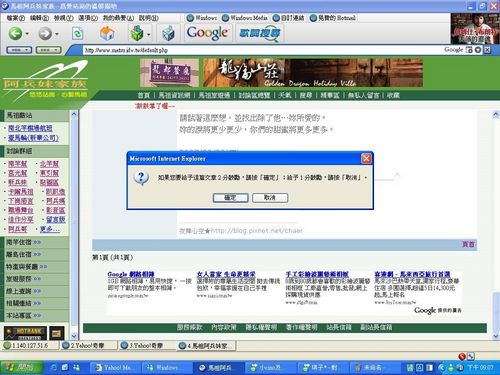The height and width of the screenshot is (375, 500).
Task: Click the blue cube toolbar icon
Action: (168, 34)
